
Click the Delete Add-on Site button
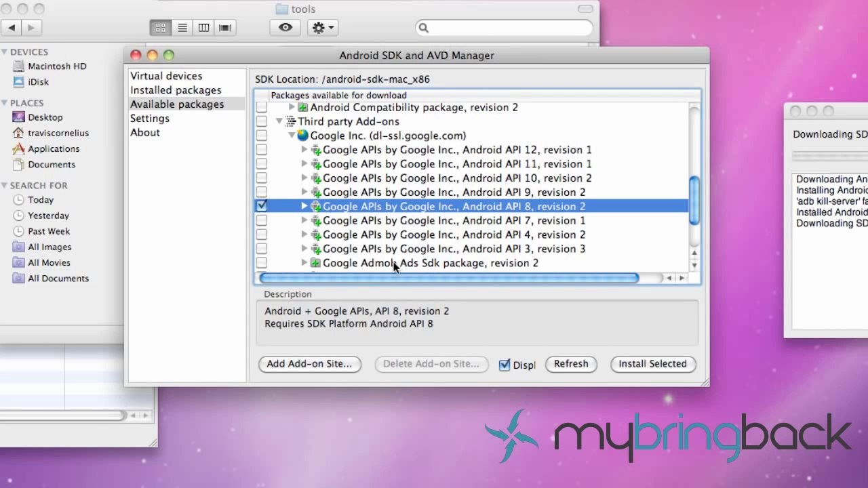coord(431,364)
